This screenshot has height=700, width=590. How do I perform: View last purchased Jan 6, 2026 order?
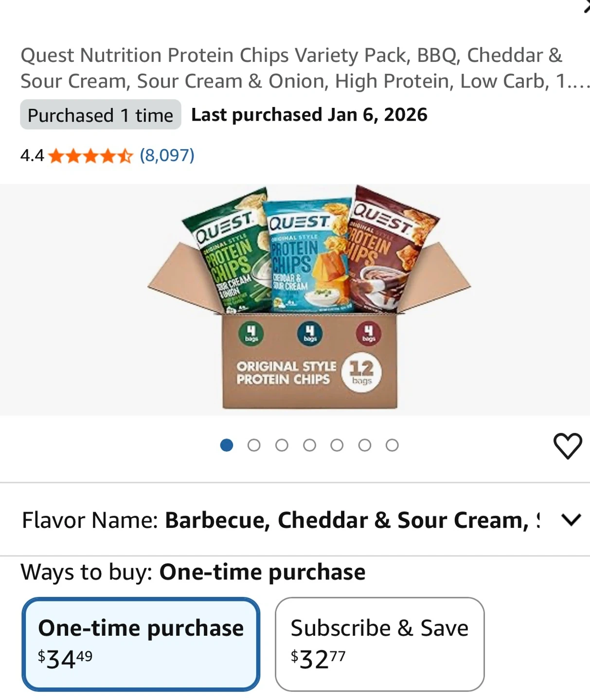309,115
